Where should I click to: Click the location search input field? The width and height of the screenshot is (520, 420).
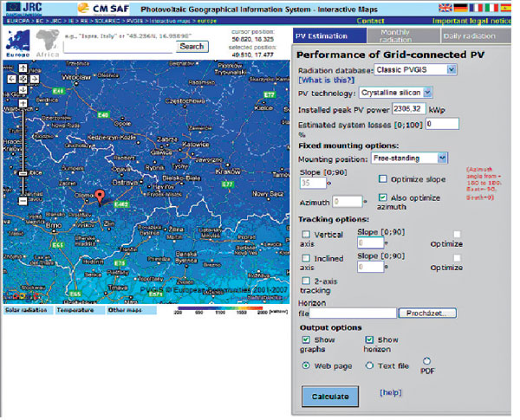pos(119,47)
